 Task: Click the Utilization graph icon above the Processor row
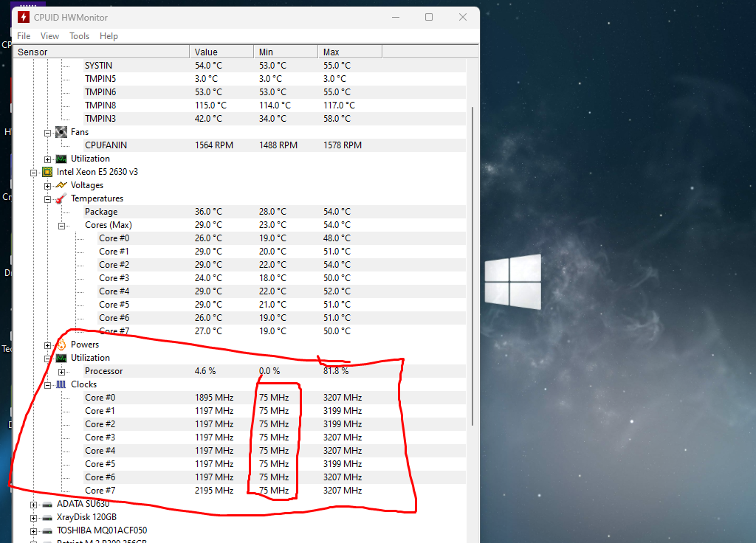[61, 358]
